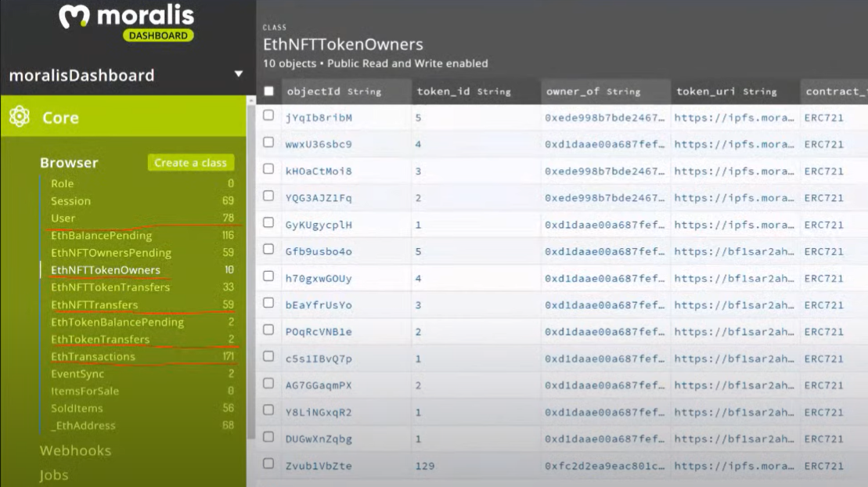Open the moralisDashboard dropdown arrow
The image size is (868, 487).
[239, 74]
